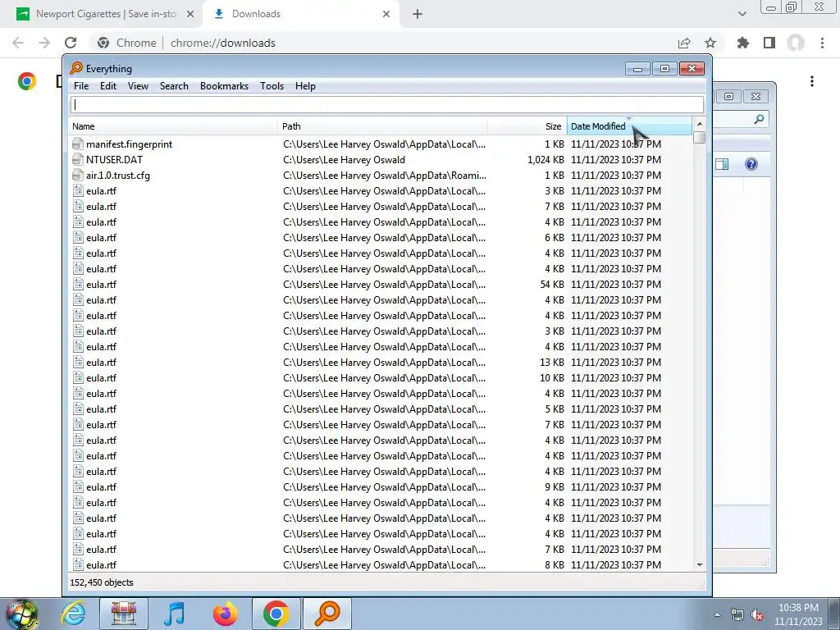
Task: Show hidden system tray icons
Action: pyautogui.click(x=717, y=614)
